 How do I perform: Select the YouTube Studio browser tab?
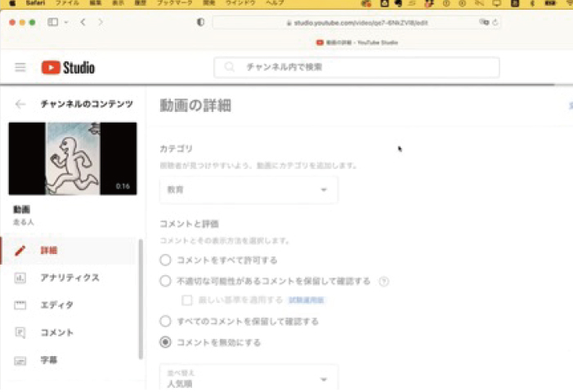[x=357, y=42]
